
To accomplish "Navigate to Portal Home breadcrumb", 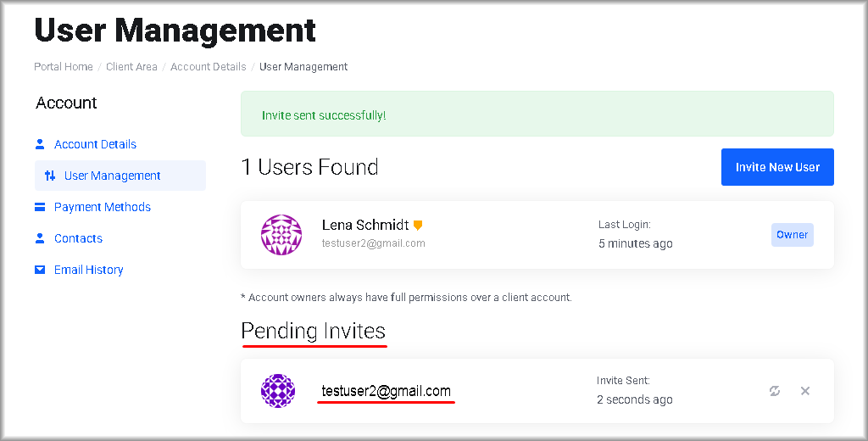I will (x=64, y=67).
